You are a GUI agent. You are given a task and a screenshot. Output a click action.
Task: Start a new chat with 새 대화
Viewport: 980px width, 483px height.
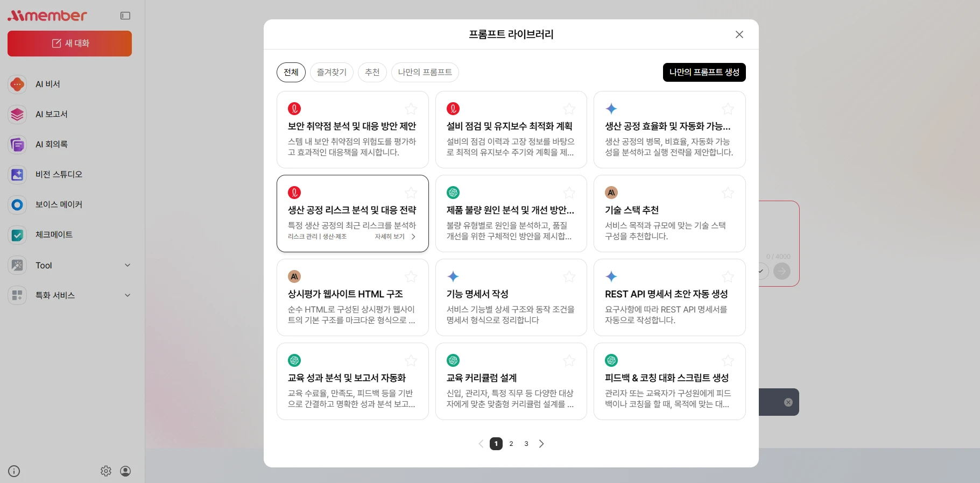(x=69, y=44)
